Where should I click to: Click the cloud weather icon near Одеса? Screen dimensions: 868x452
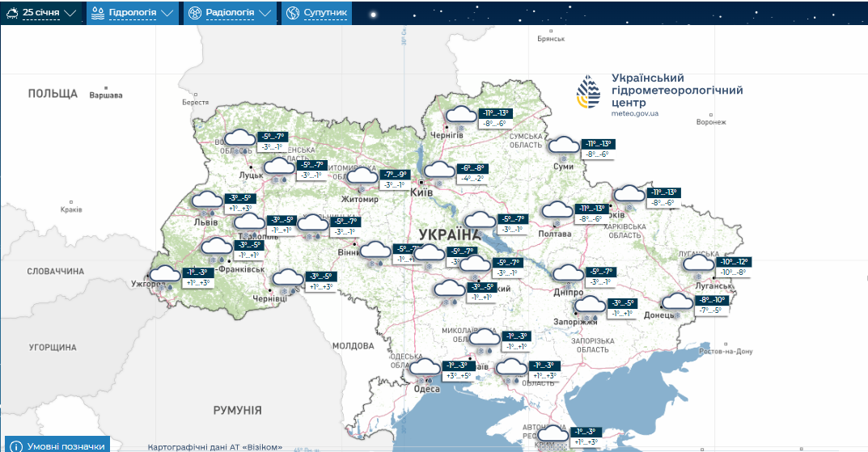coord(424,370)
